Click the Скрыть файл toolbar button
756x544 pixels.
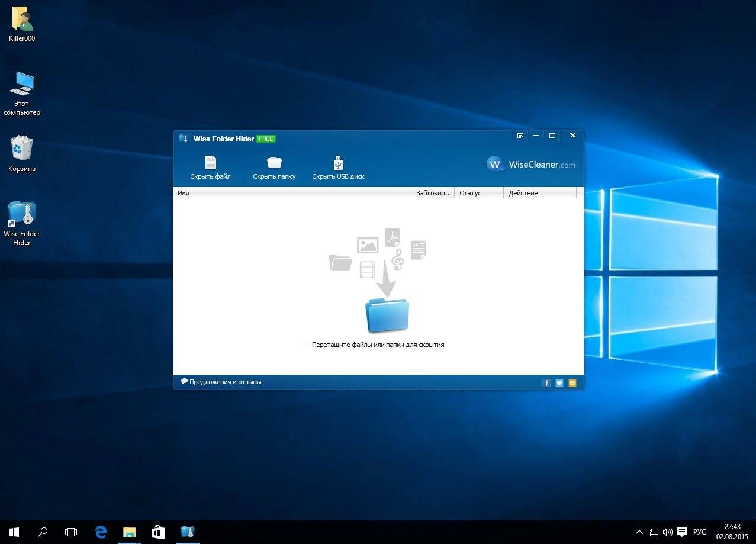210,168
